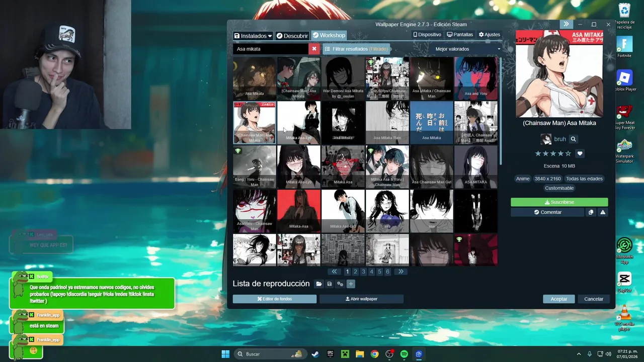Open the Editor de fondos button
The height and width of the screenshot is (362, 644).
[275, 299]
